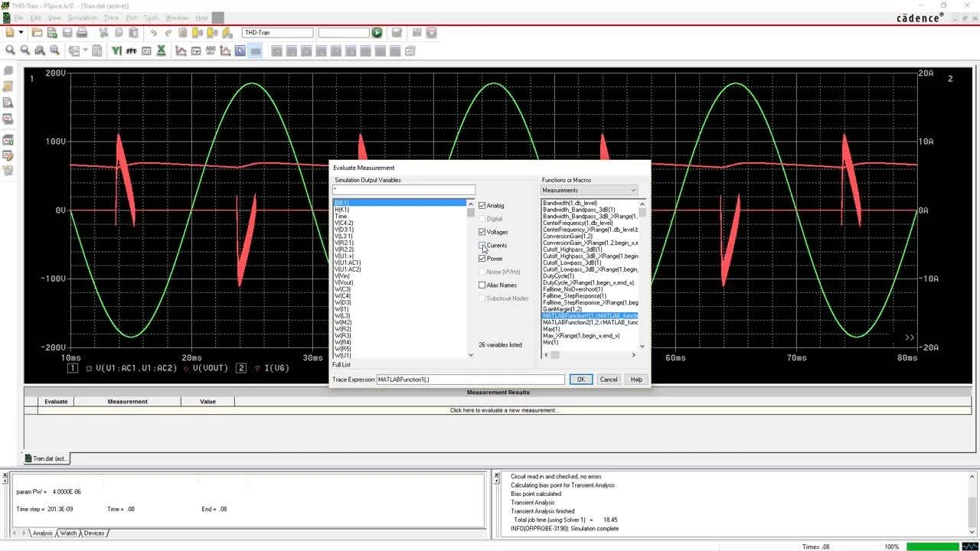The height and width of the screenshot is (551, 980).
Task: Click the Log X axis icon
Action: pyautogui.click(x=117, y=51)
